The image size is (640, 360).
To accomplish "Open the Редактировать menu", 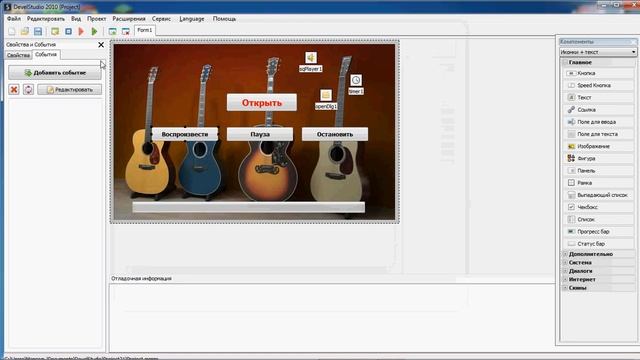I will (46, 19).
